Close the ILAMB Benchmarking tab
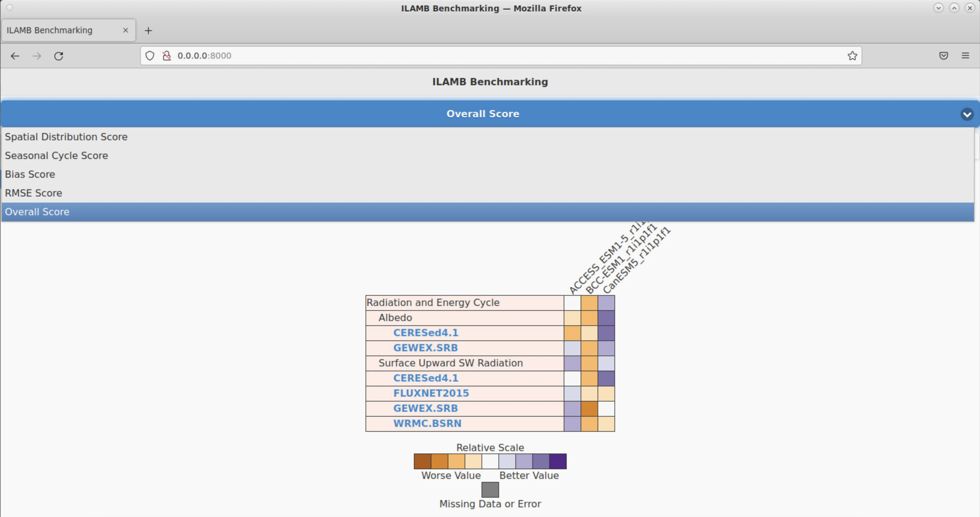Viewport: 980px width, 517px height. 126,30
